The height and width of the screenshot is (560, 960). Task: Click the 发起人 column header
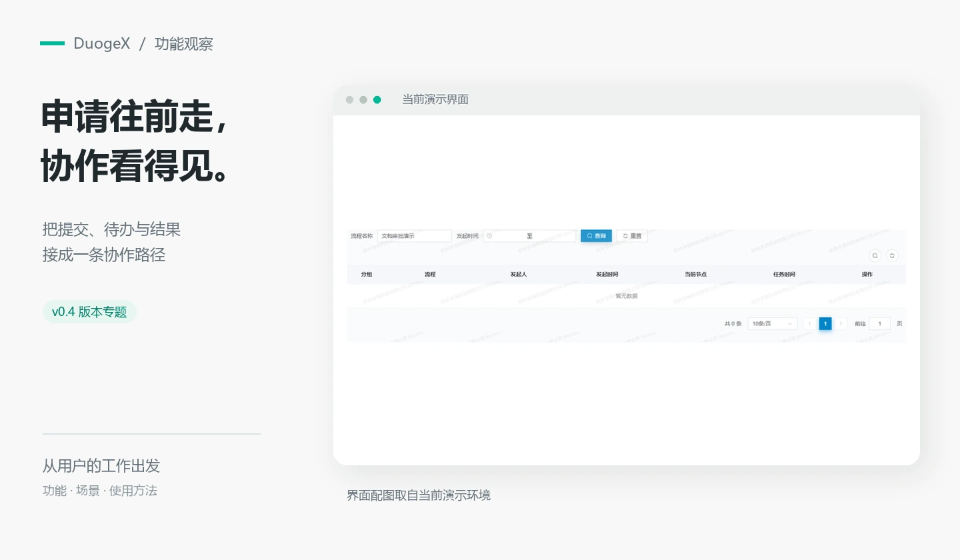519,275
